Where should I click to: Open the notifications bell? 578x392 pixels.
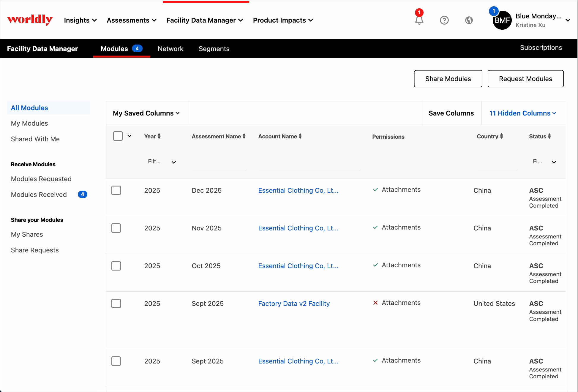(x=419, y=20)
